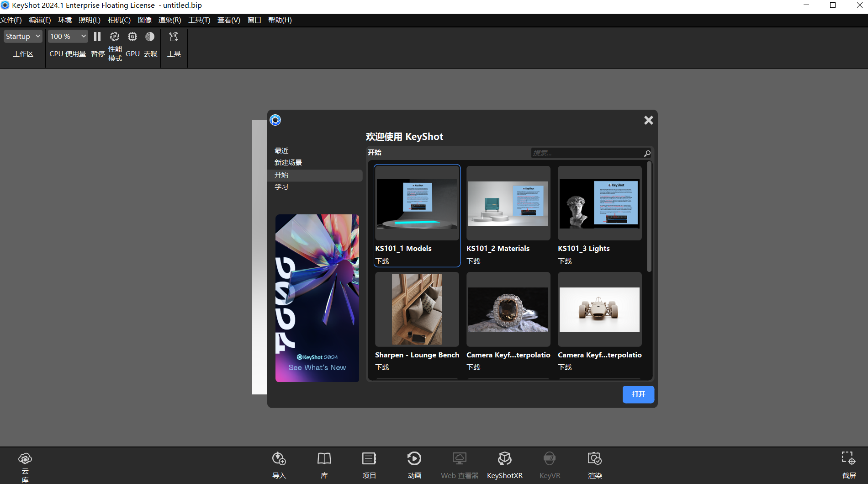Screen dimensions: 868x484
Task: Click the KeyShot 2024 See What's New banner
Action: click(x=317, y=298)
